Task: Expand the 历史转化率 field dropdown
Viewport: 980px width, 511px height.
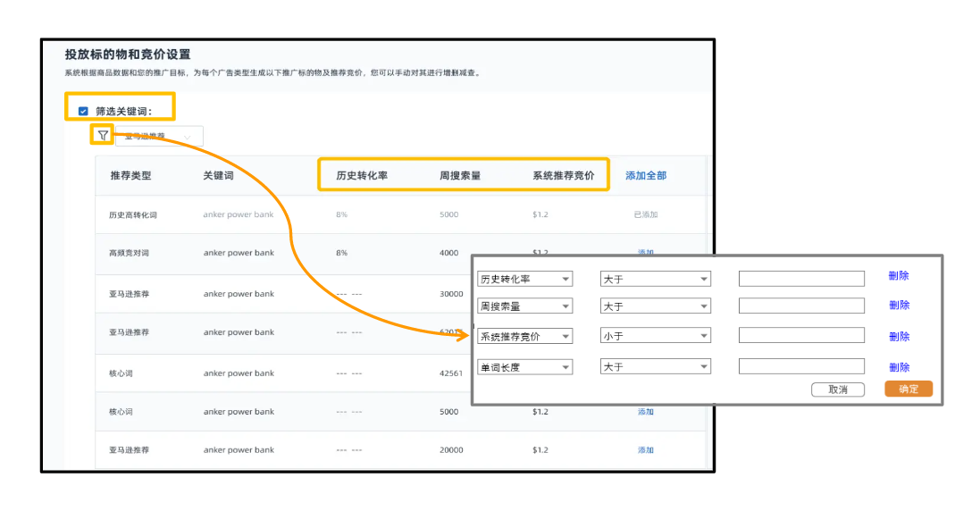Action: [524, 279]
